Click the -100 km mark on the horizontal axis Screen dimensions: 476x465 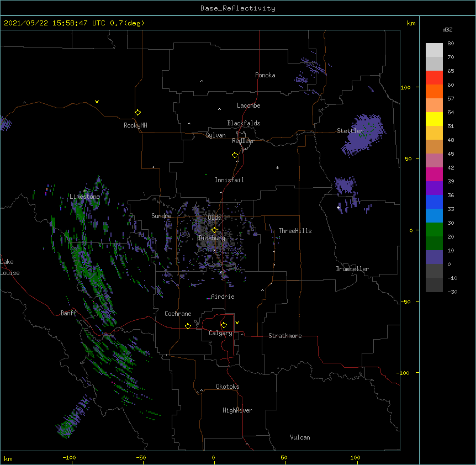69,457
